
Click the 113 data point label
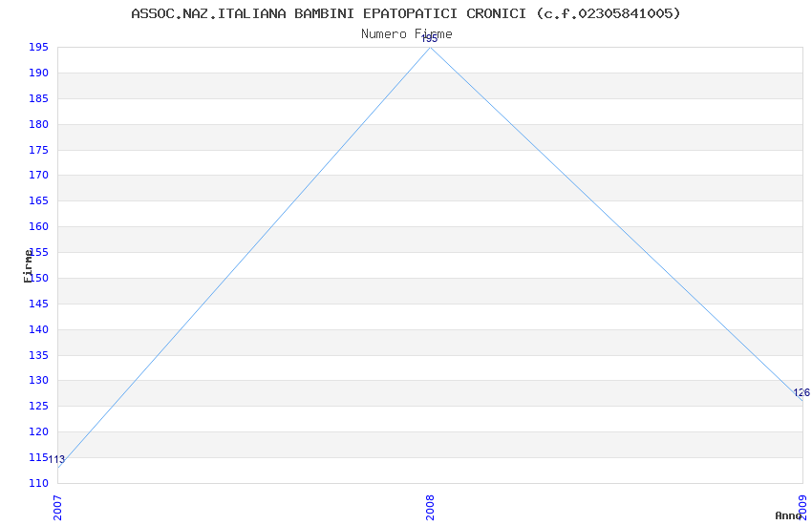tap(56, 459)
